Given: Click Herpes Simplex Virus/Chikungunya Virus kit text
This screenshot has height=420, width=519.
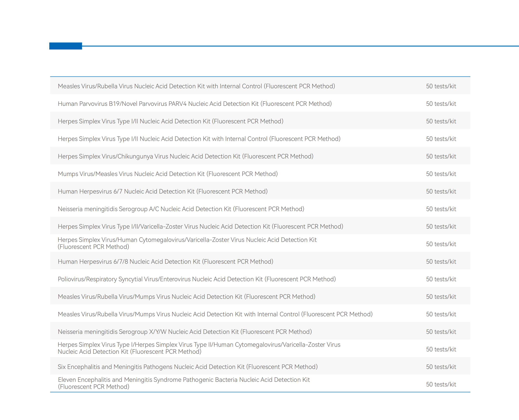Looking at the screenshot, I should (x=185, y=156).
